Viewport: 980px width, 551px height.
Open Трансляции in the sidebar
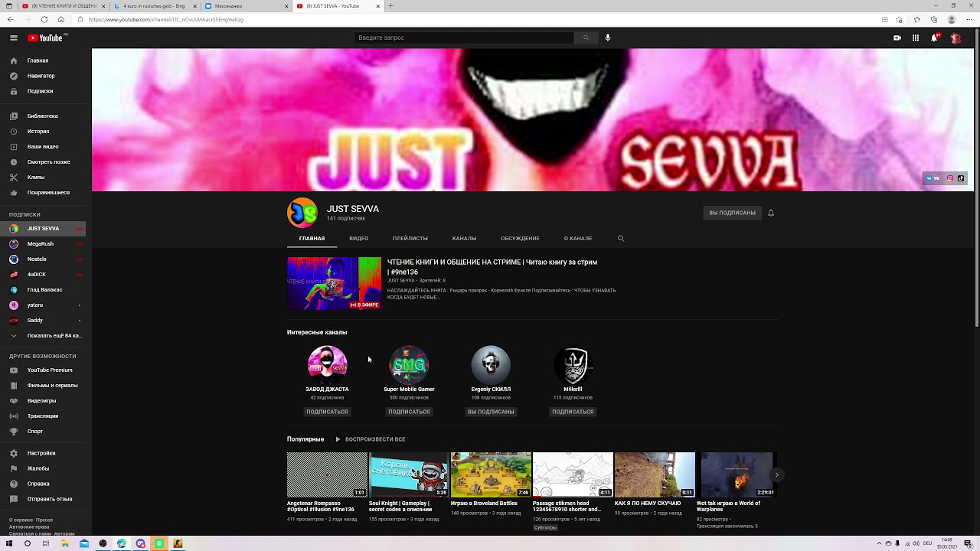pyautogui.click(x=43, y=416)
